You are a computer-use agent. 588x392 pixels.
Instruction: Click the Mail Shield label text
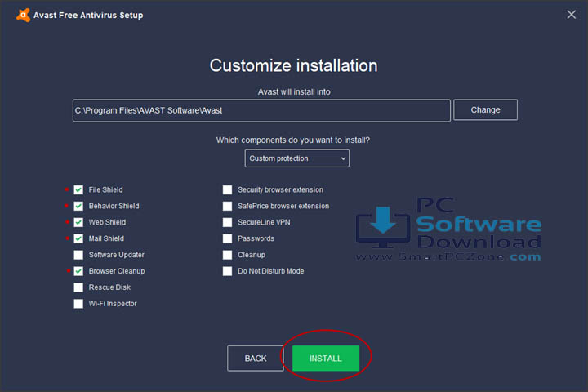pos(106,238)
